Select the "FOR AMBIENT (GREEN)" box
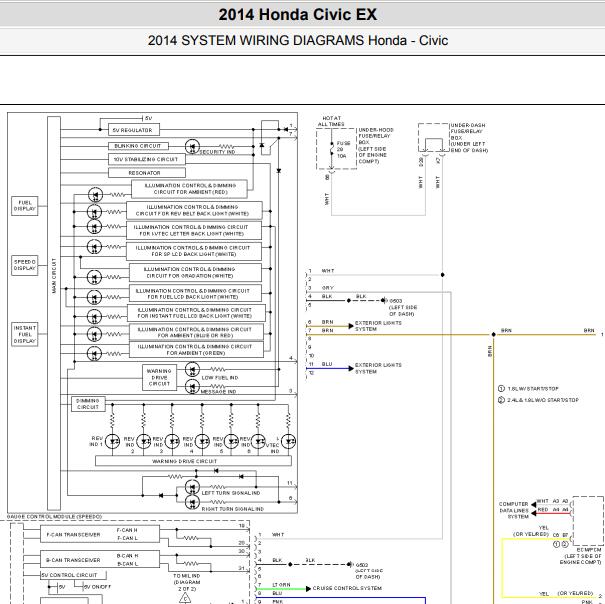The height and width of the screenshot is (604, 605). [x=196, y=349]
